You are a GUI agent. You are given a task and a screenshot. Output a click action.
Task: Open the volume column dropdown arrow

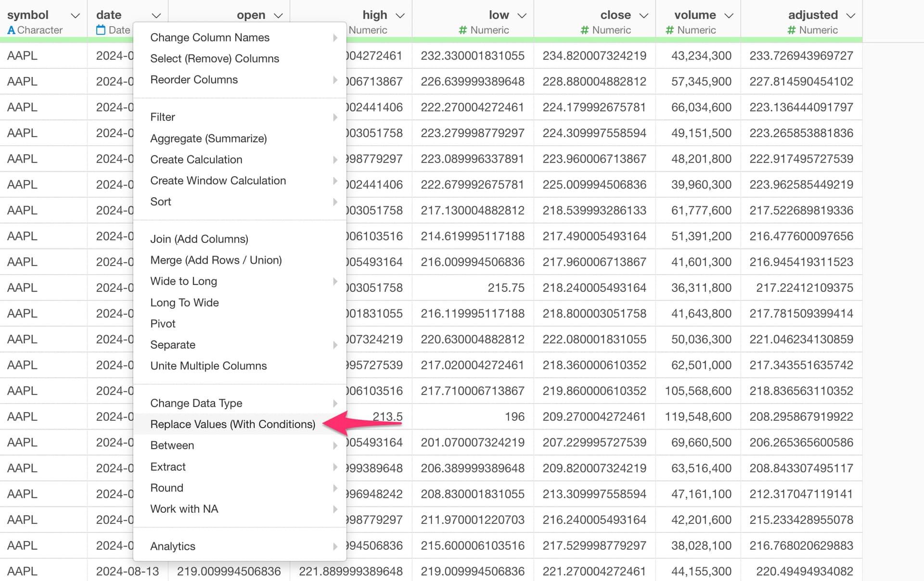click(729, 15)
